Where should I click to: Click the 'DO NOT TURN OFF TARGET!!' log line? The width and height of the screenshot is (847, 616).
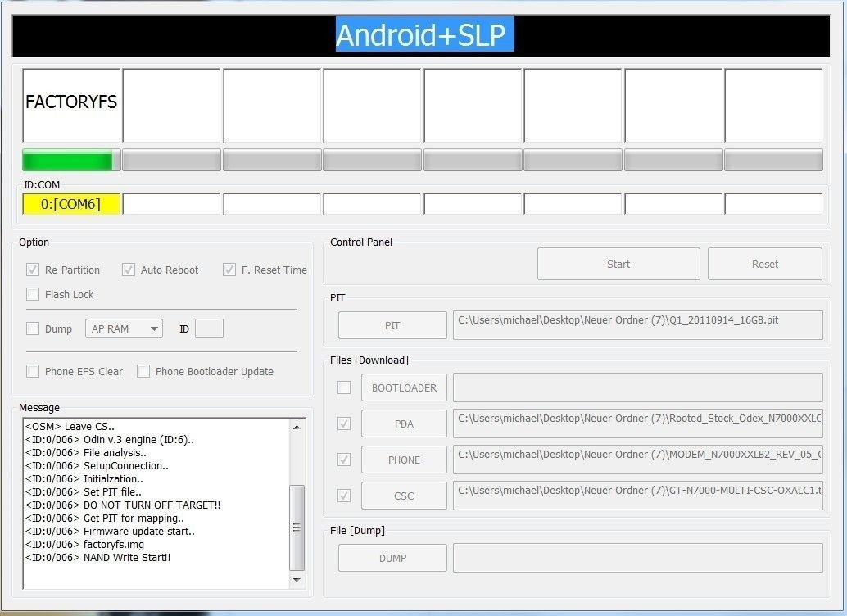(123, 505)
